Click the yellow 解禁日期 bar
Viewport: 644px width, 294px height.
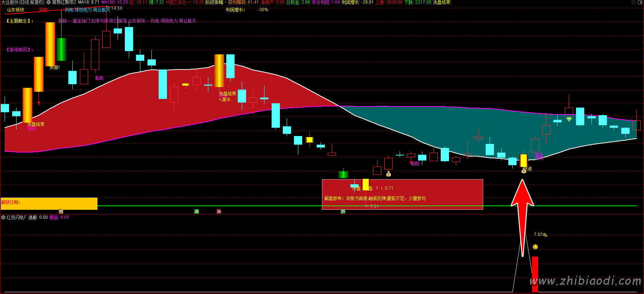click(49, 203)
